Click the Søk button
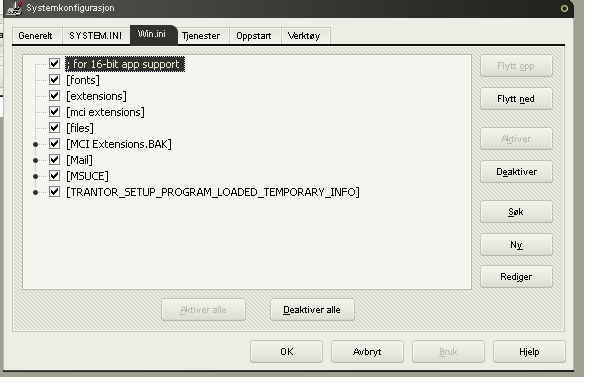Viewport: 597px width, 389px height. click(516, 212)
